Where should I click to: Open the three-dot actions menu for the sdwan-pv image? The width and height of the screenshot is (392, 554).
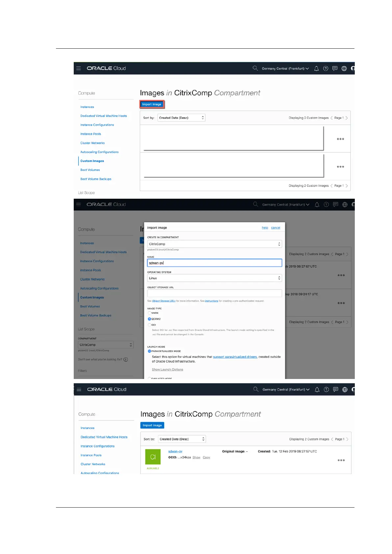341,460
